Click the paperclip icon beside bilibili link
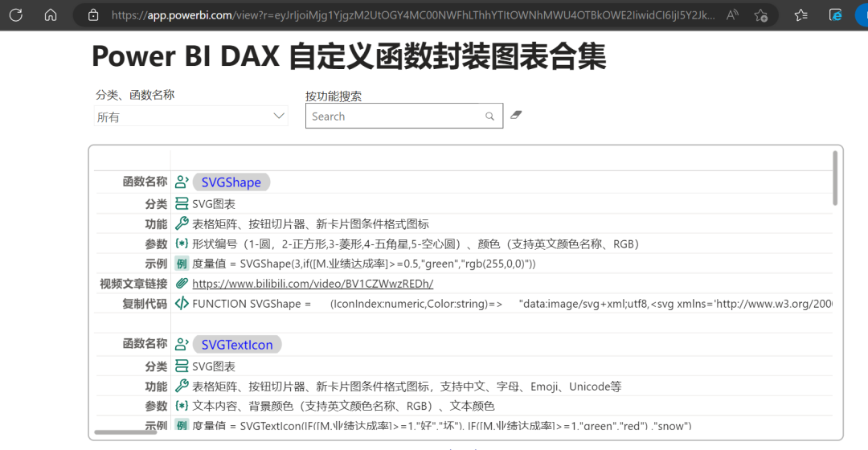868x450 pixels. tap(182, 284)
